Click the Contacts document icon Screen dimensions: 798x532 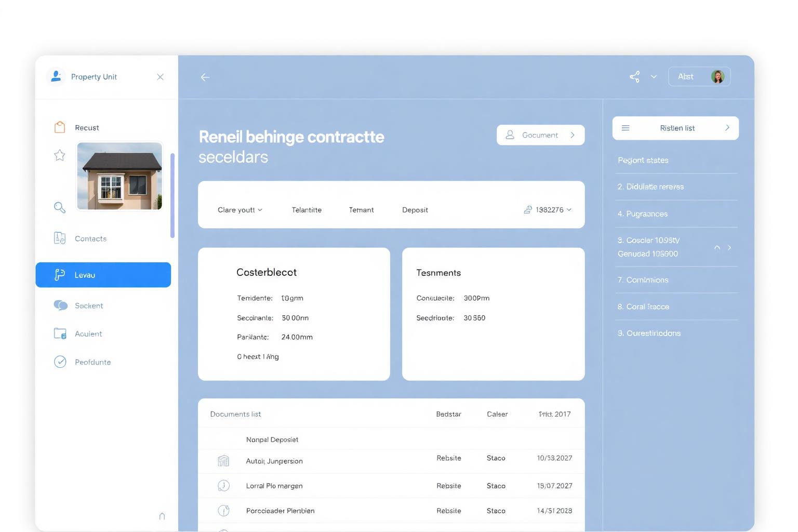(x=60, y=238)
